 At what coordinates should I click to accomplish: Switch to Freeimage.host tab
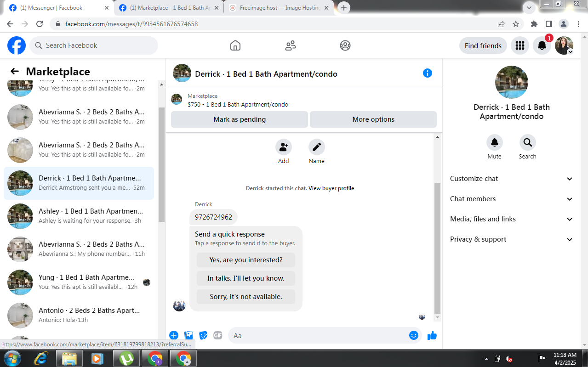pyautogui.click(x=280, y=8)
